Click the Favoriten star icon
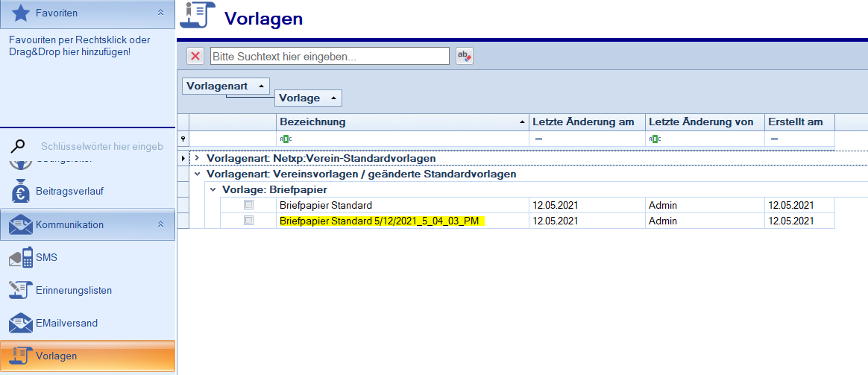Viewport: 868px width, 375px height. click(20, 13)
